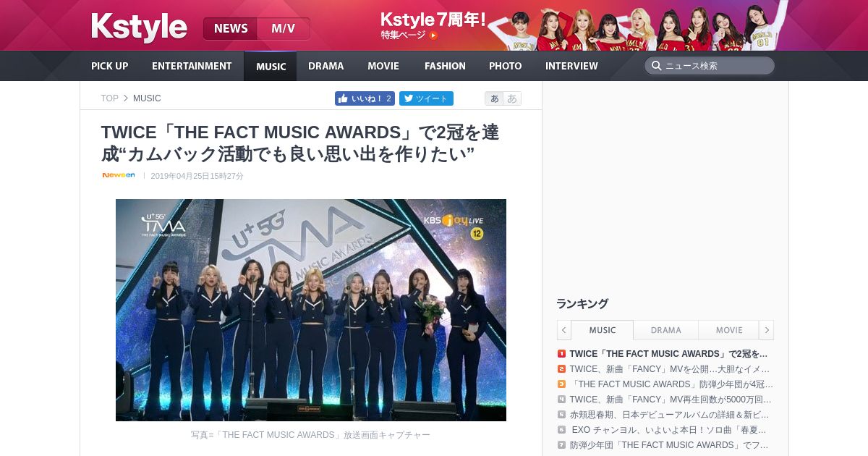The image size is (868, 456).
Task: Click the ランキング heading
Action: (582, 304)
